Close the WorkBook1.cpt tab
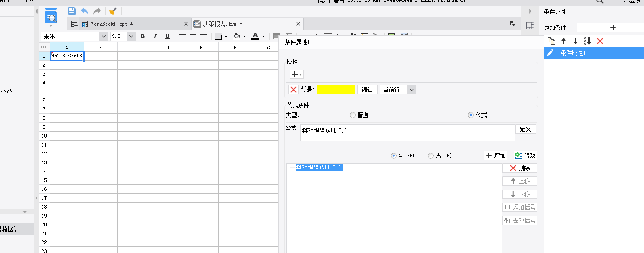The width and height of the screenshot is (644, 253). point(186,24)
